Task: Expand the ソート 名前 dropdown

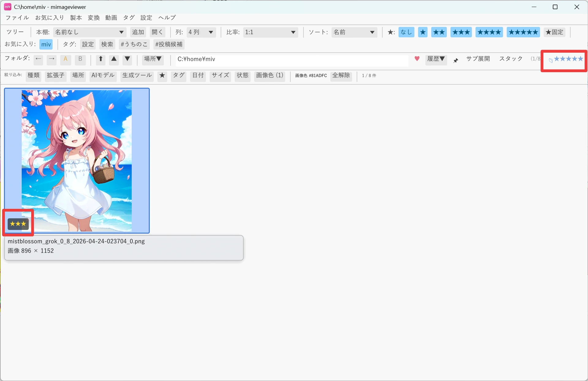Action: pyautogui.click(x=354, y=32)
